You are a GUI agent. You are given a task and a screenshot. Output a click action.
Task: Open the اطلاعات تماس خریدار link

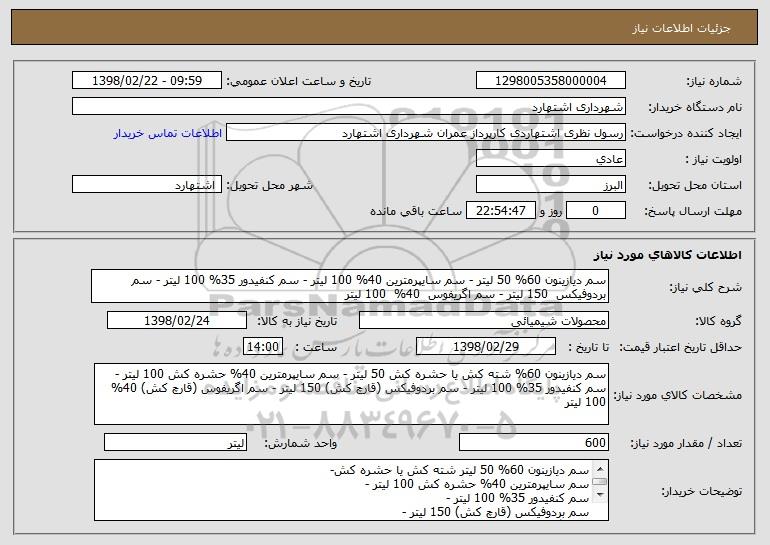coord(168,133)
